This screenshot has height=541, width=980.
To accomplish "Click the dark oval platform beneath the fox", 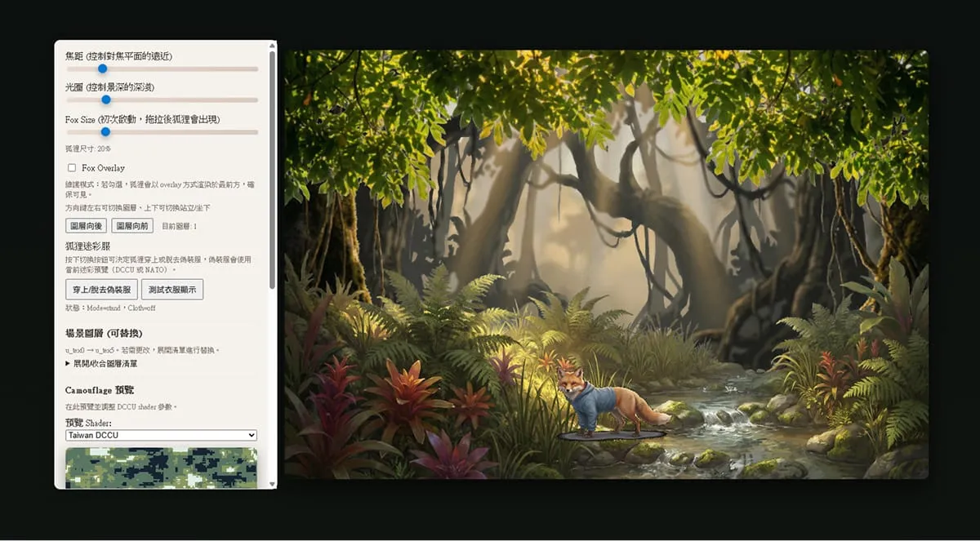I will 611,436.
